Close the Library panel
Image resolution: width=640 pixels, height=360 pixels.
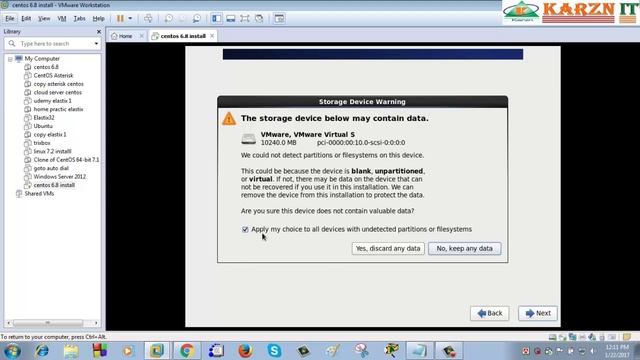tap(99, 31)
